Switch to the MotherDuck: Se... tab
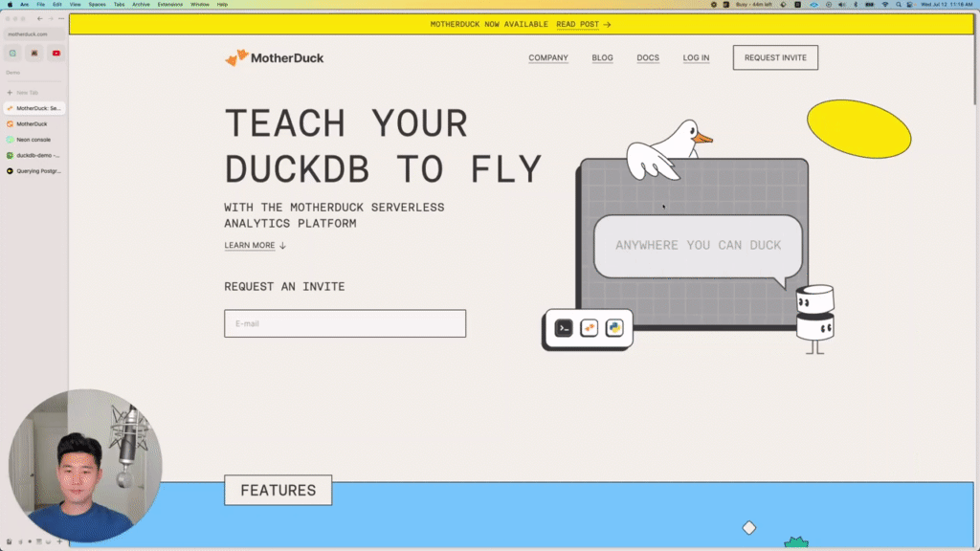Image resolution: width=980 pixels, height=551 pixels. pyautogui.click(x=34, y=108)
